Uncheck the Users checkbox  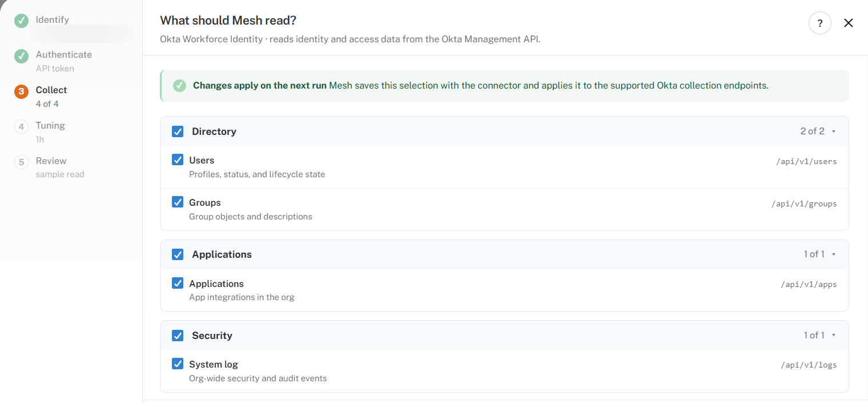pyautogui.click(x=178, y=159)
